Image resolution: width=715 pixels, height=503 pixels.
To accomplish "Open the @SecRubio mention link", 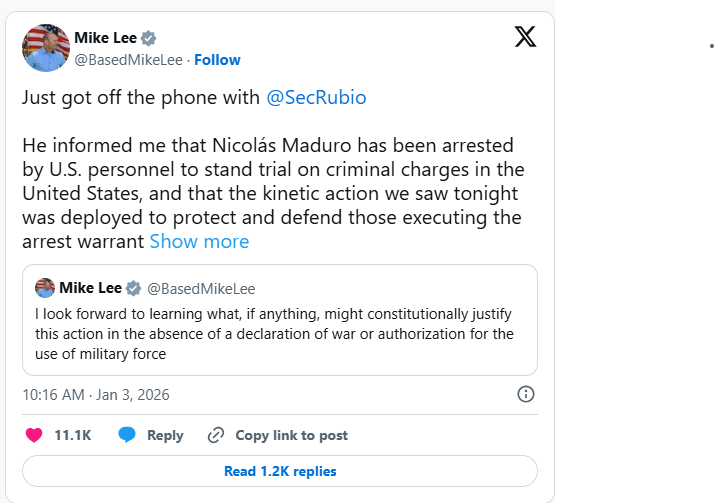I will click(x=316, y=98).
